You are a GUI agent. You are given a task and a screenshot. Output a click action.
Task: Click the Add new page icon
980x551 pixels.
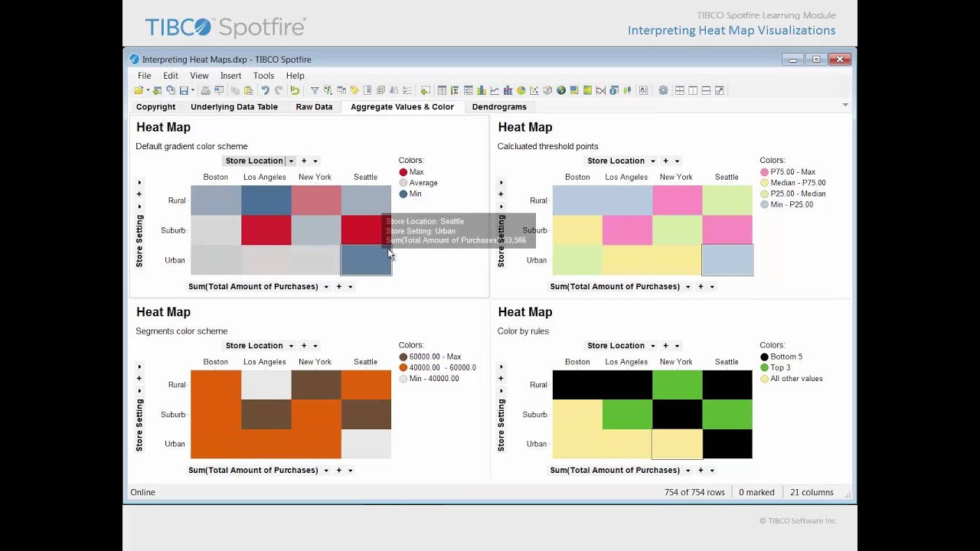(425, 90)
